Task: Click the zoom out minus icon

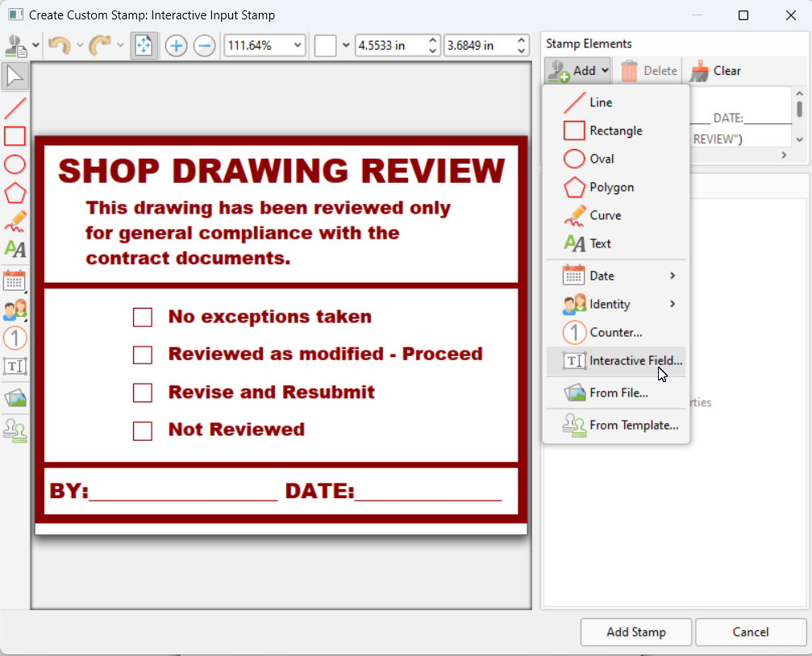Action: 205,46
